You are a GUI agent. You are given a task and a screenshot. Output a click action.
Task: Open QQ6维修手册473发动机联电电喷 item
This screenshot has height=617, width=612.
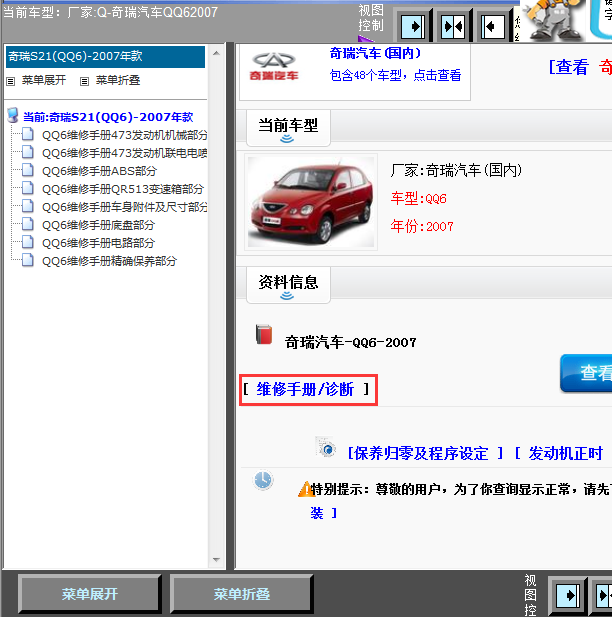124,153
